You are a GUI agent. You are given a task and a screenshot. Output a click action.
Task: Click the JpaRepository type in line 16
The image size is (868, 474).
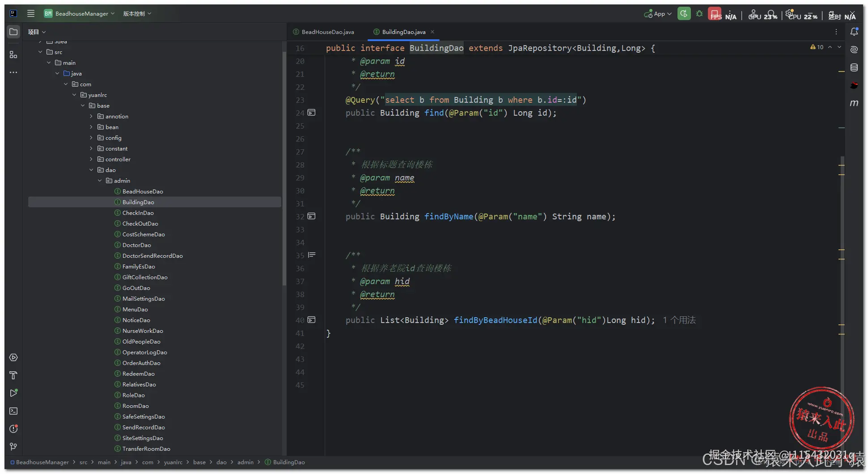pos(539,48)
